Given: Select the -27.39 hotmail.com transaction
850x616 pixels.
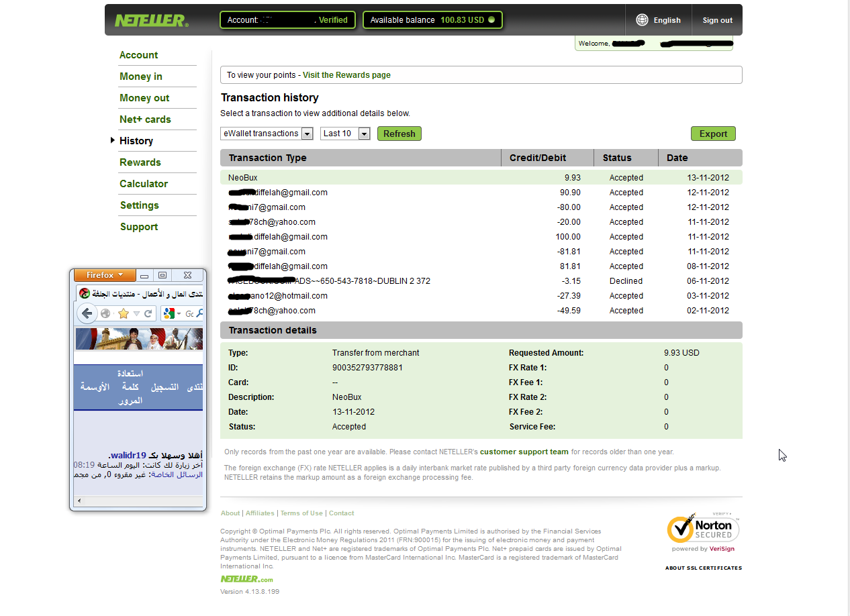Looking at the screenshot, I should [481, 296].
